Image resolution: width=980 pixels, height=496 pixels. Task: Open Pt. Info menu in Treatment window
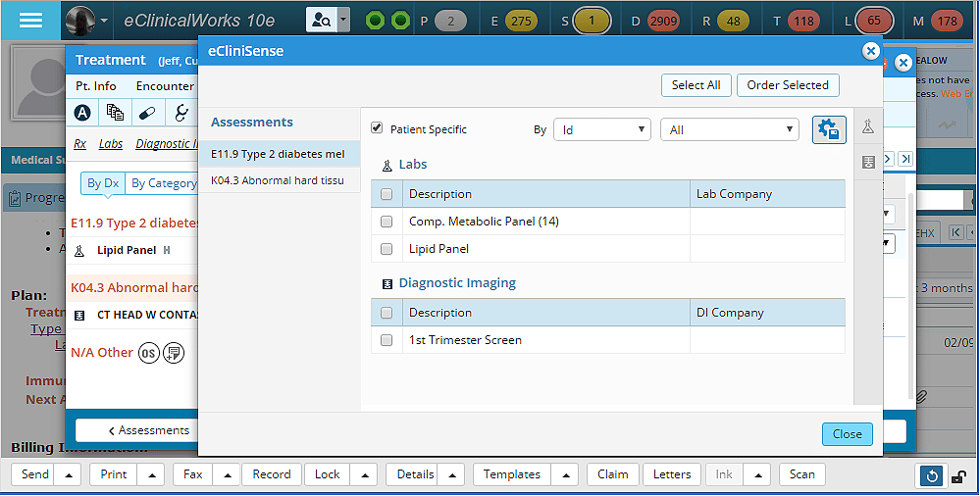[95, 86]
